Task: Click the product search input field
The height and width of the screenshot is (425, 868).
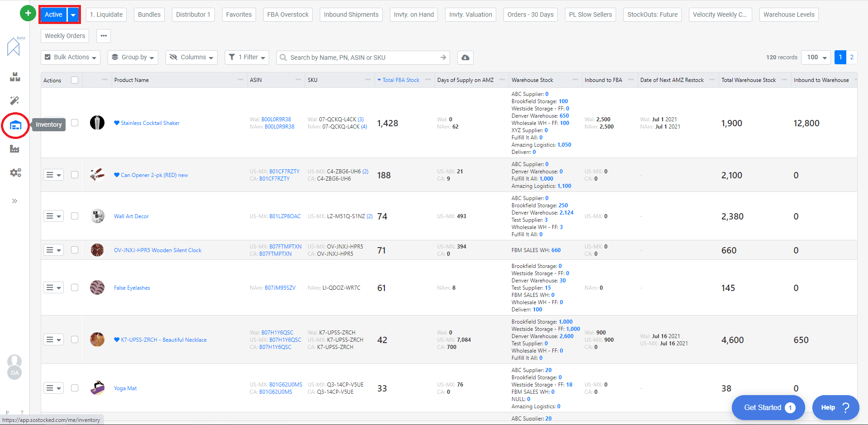Action: point(363,57)
